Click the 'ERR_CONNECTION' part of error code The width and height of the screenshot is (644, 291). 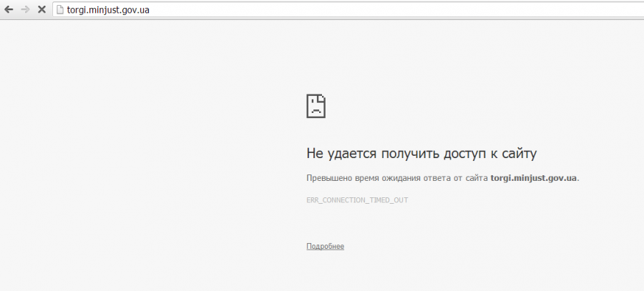(x=335, y=200)
